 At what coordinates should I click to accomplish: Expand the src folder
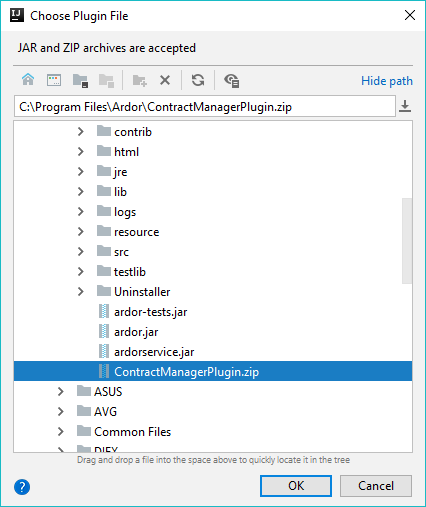pyautogui.click(x=80, y=252)
